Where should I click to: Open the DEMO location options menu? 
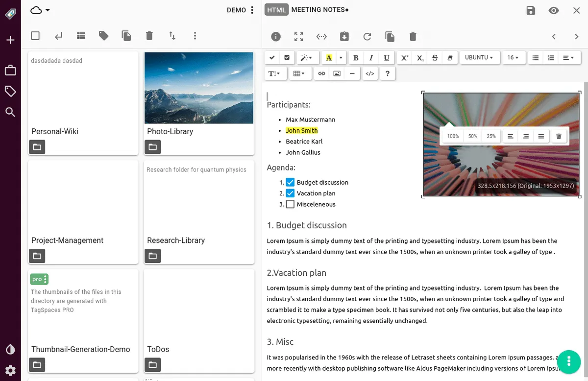coord(252,10)
